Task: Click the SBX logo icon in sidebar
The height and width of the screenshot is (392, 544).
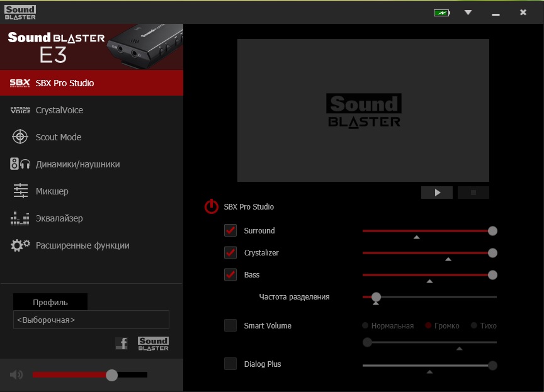Action: [20, 83]
